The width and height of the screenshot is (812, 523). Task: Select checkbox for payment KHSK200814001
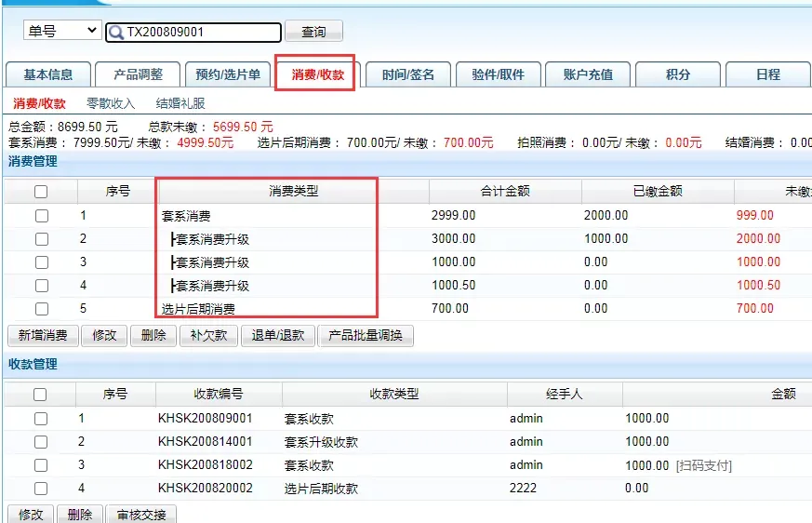coord(41,442)
